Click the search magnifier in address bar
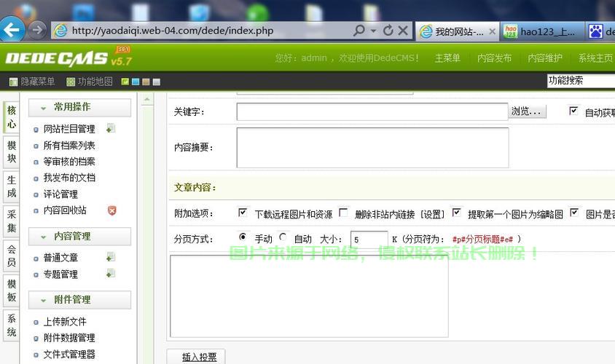This screenshot has width=615, height=364. 359,30
